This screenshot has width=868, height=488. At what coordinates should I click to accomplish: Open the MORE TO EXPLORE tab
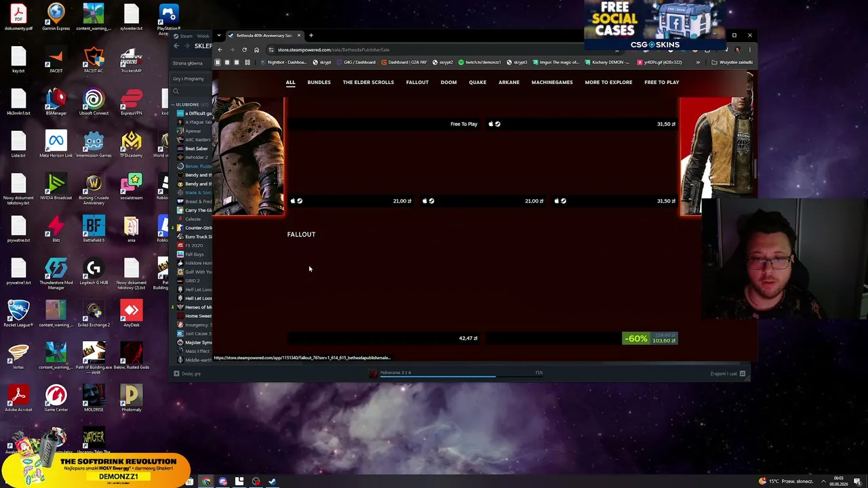point(608,82)
